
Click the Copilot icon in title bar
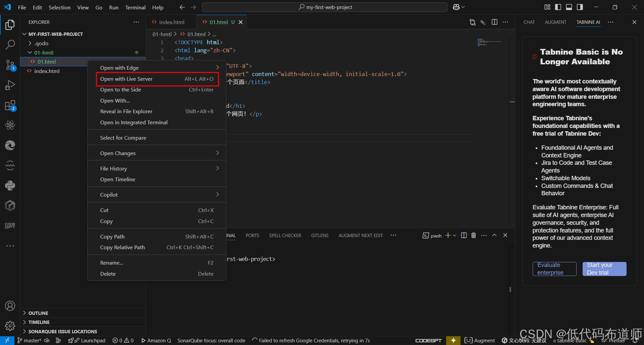click(456, 7)
